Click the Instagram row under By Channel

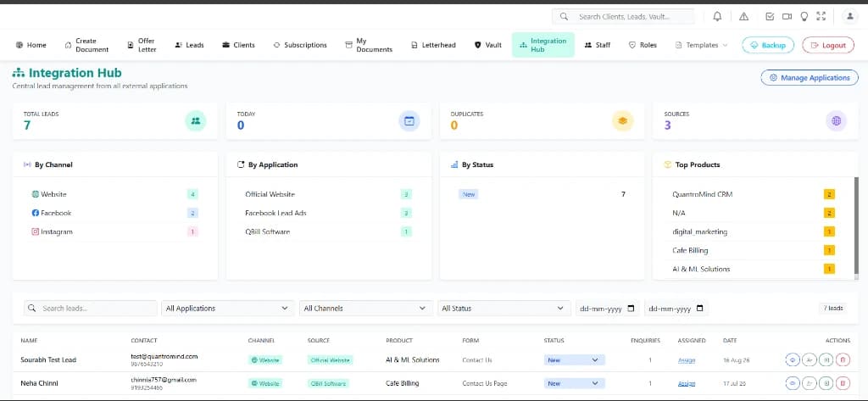[x=114, y=232]
